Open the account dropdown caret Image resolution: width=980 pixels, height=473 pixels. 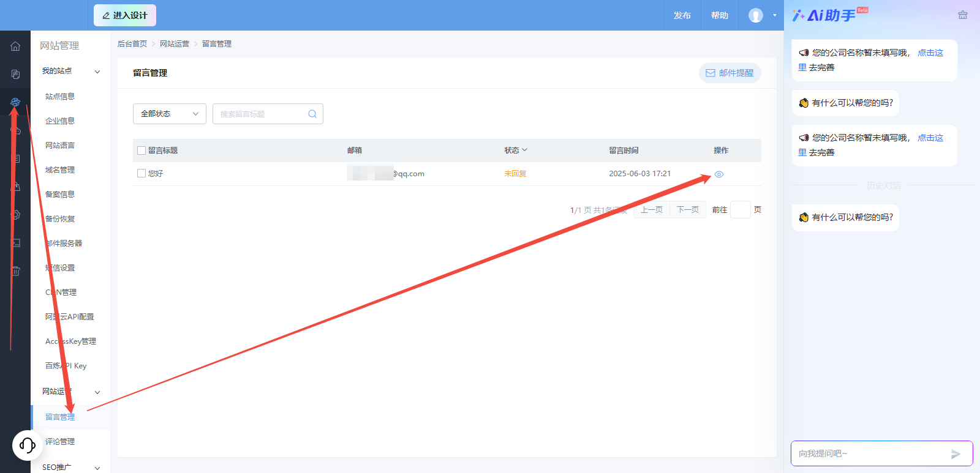click(x=774, y=15)
